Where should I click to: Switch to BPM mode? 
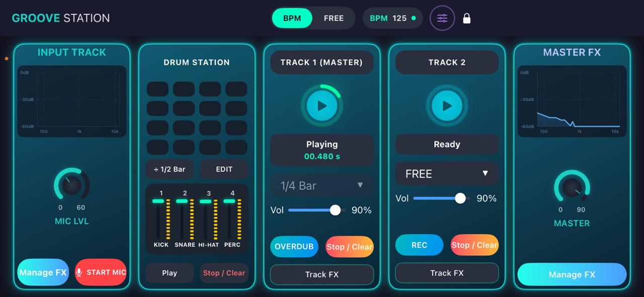292,18
